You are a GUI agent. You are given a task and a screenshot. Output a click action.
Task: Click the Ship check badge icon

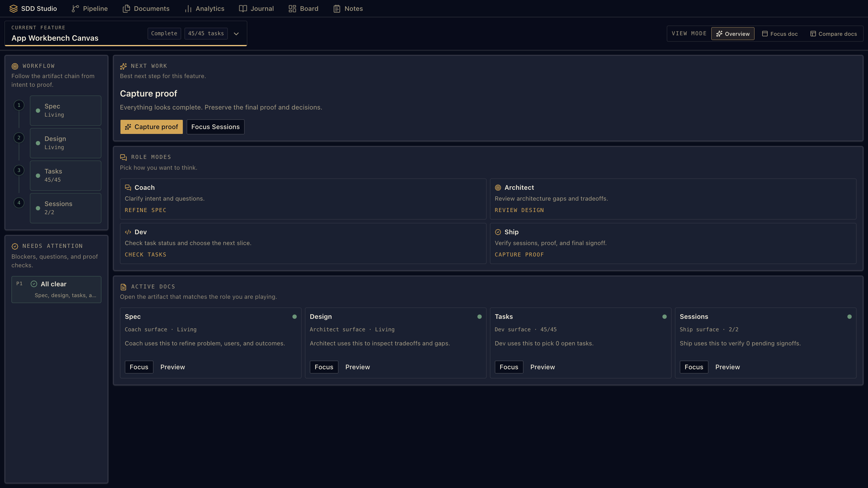[498, 232]
